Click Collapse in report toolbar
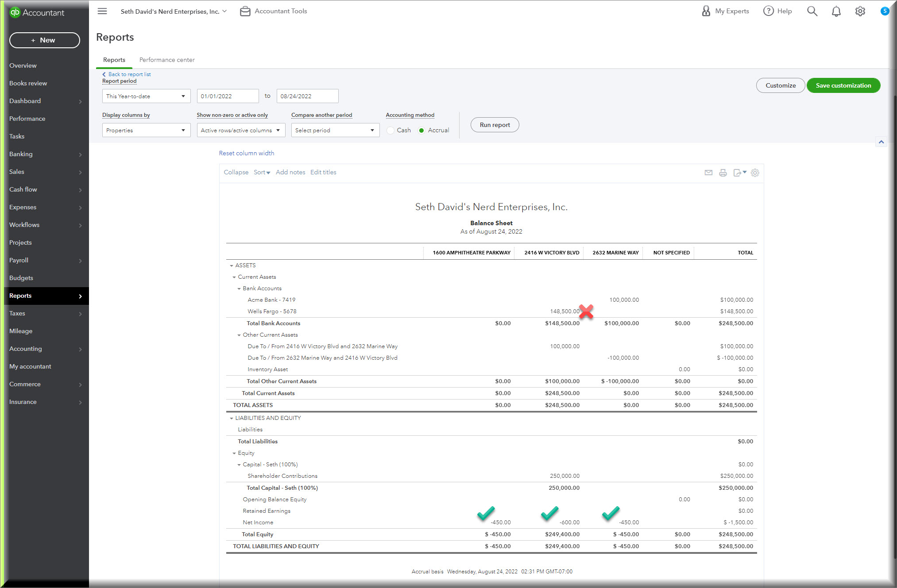 tap(236, 172)
